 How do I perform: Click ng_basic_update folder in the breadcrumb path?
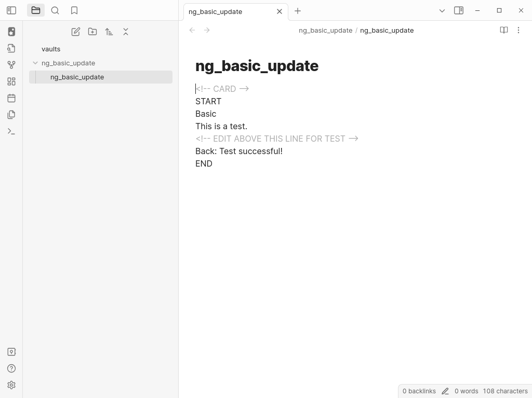point(325,30)
